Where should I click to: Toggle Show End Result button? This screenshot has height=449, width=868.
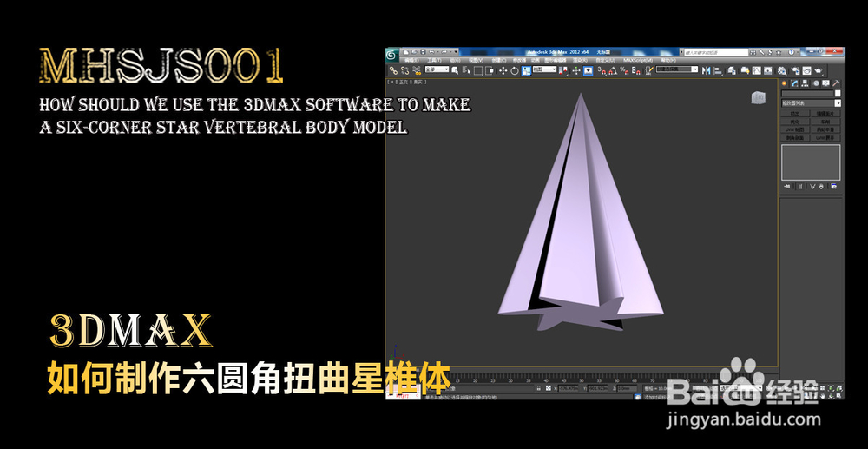coord(800,187)
